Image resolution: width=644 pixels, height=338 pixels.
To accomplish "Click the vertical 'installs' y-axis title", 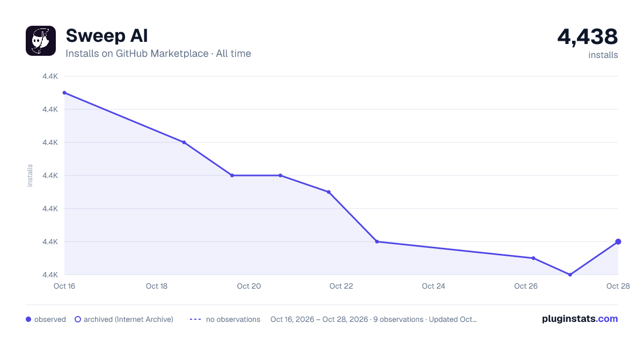I will pyautogui.click(x=30, y=175).
